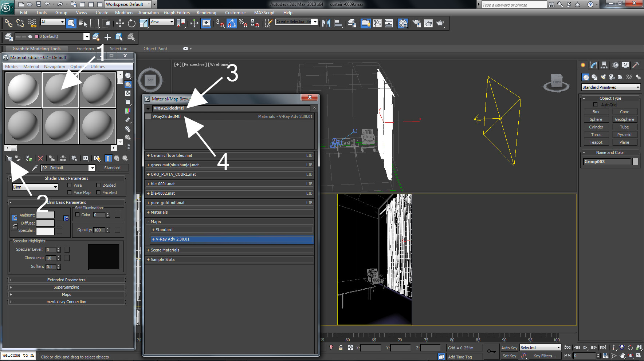Select VRay2SidedMtl in the browser list
This screenshot has height=361, width=644.
click(x=229, y=116)
